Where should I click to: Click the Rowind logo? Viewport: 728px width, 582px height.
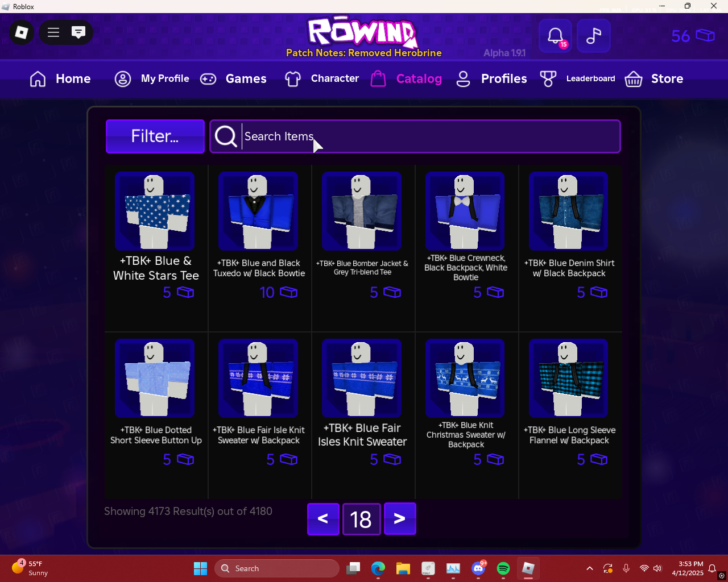pos(362,31)
